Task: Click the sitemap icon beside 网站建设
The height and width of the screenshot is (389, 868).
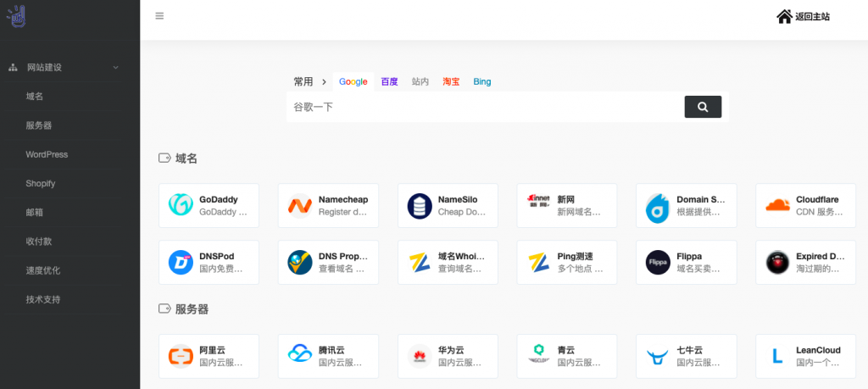Action: (14, 68)
